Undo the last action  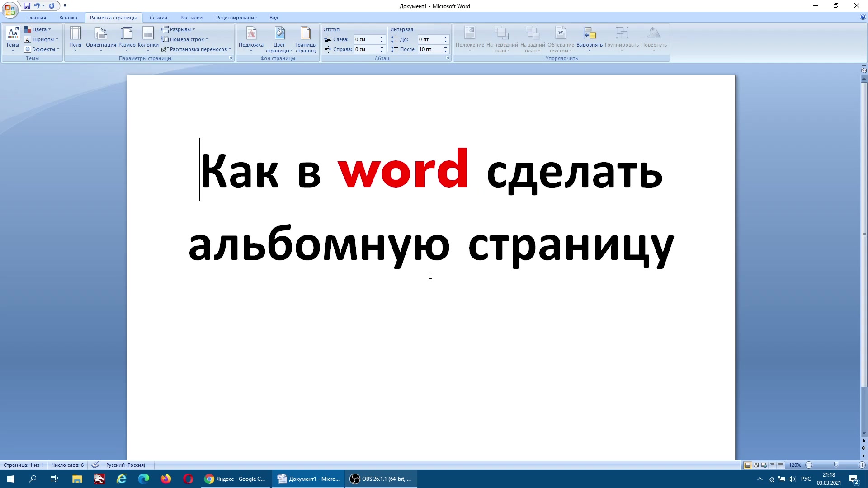point(37,6)
